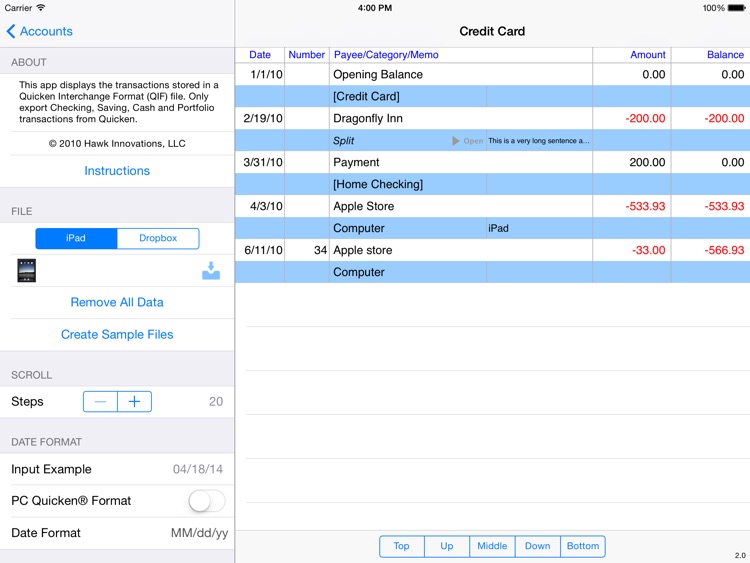Tap the Input Example 04/18/14 value
Viewport: 750px width, 563px height.
coord(198,469)
